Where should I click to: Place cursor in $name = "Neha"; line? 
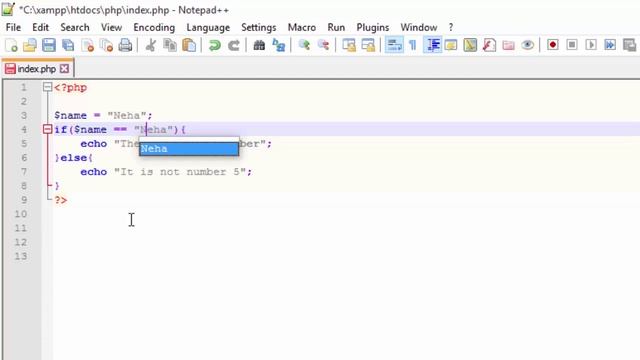pyautogui.click(x=103, y=116)
